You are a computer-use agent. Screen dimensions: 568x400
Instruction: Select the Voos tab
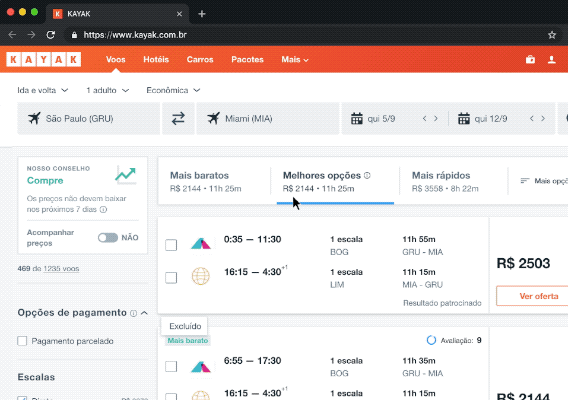click(116, 59)
